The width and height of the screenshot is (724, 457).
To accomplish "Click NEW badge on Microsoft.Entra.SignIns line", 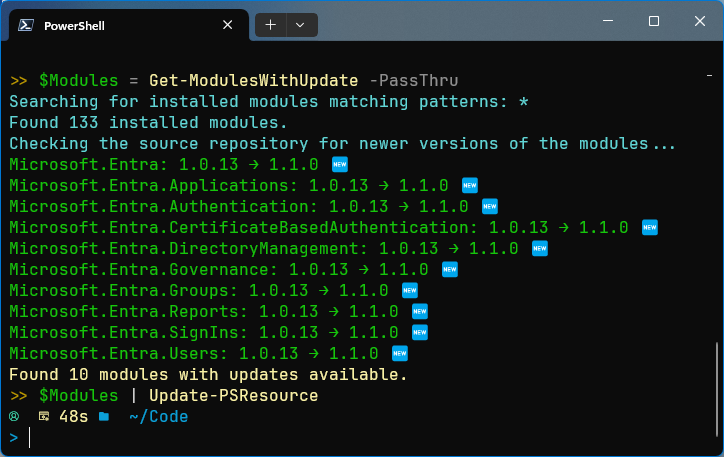I will [x=420, y=332].
